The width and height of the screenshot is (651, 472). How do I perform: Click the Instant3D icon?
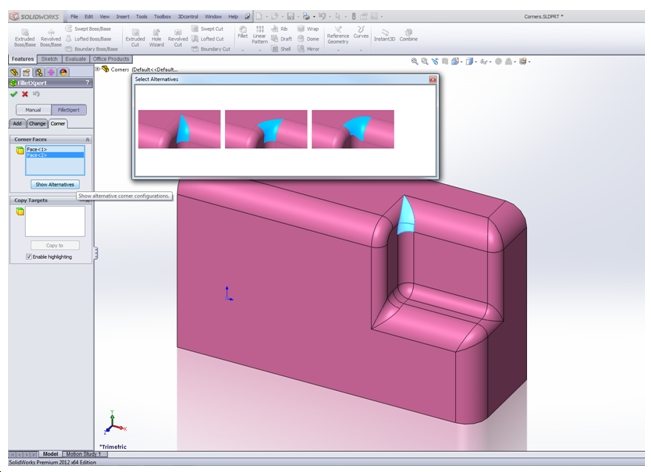pos(385,38)
